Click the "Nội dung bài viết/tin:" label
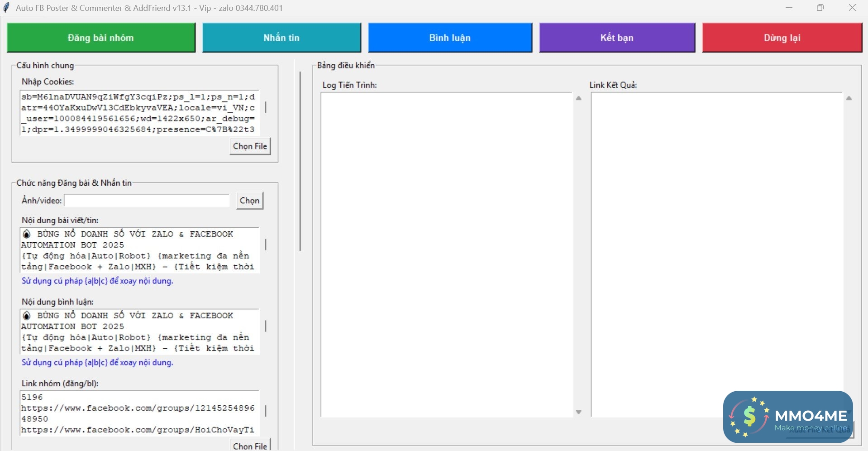This screenshot has height=451, width=868. pos(60,220)
